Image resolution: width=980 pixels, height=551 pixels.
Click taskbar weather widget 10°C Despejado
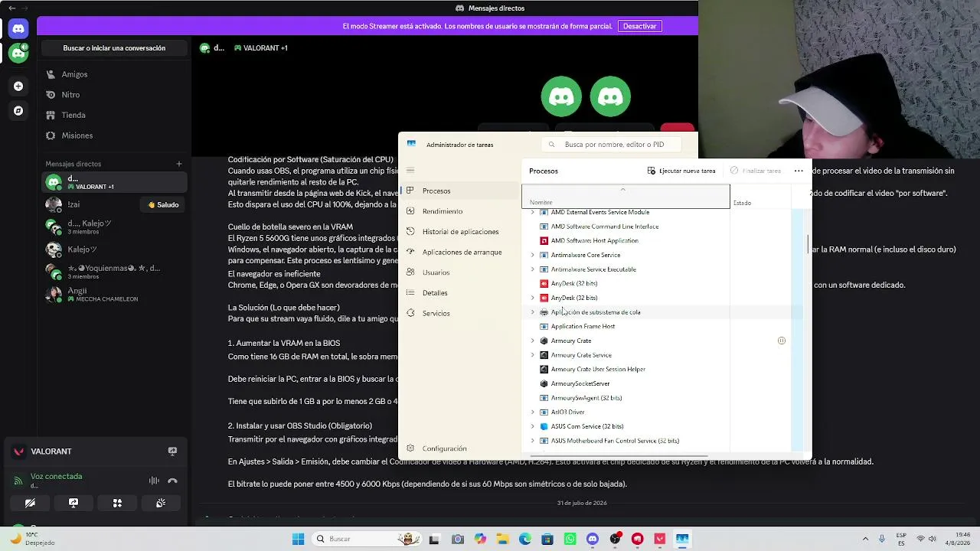point(32,539)
